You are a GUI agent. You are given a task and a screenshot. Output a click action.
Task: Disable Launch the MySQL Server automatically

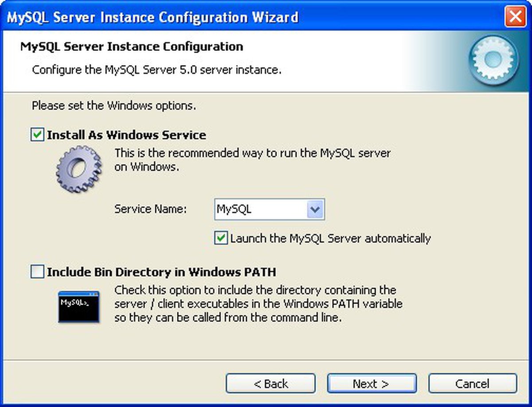[221, 238]
